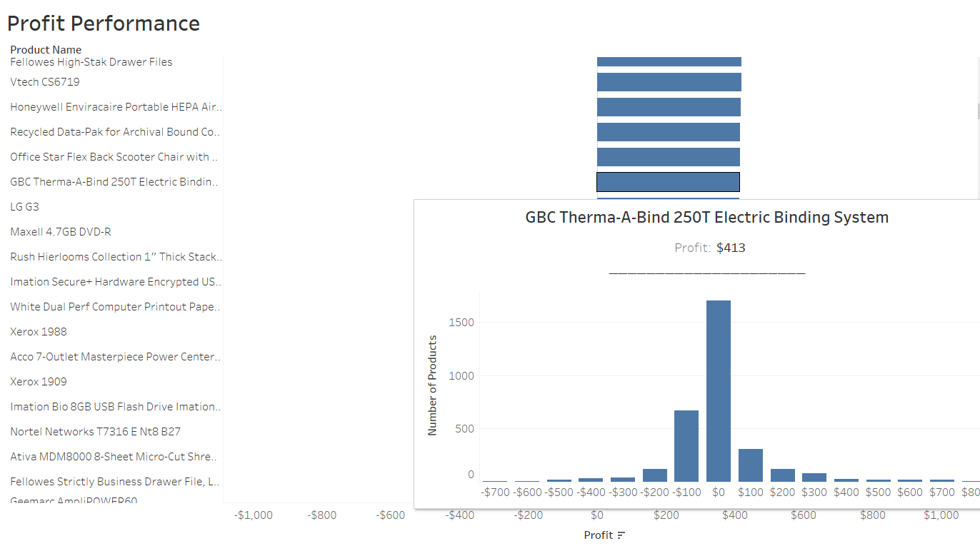Image resolution: width=980 pixels, height=551 pixels.
Task: Select the histogram bar at $300
Action: [814, 477]
